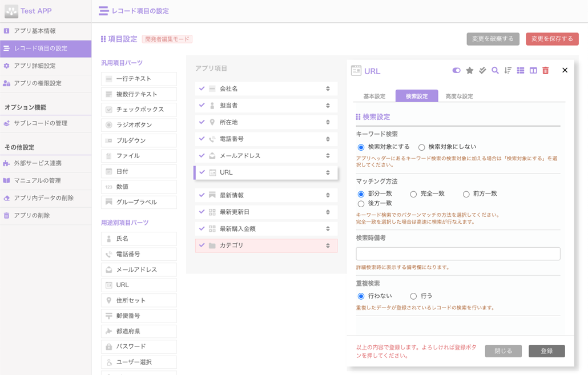Switch to the 基本設定 tab

pos(374,96)
